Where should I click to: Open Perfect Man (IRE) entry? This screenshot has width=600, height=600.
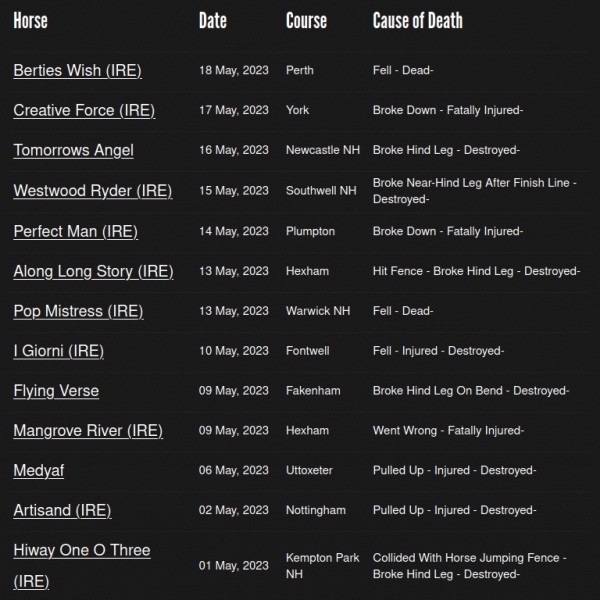pos(75,231)
